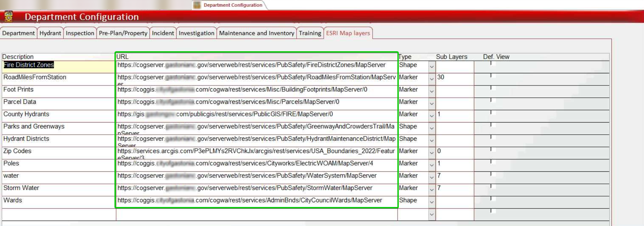Click the empty Description field in the new row
Screen dimensions: 644x226
tap(59, 214)
